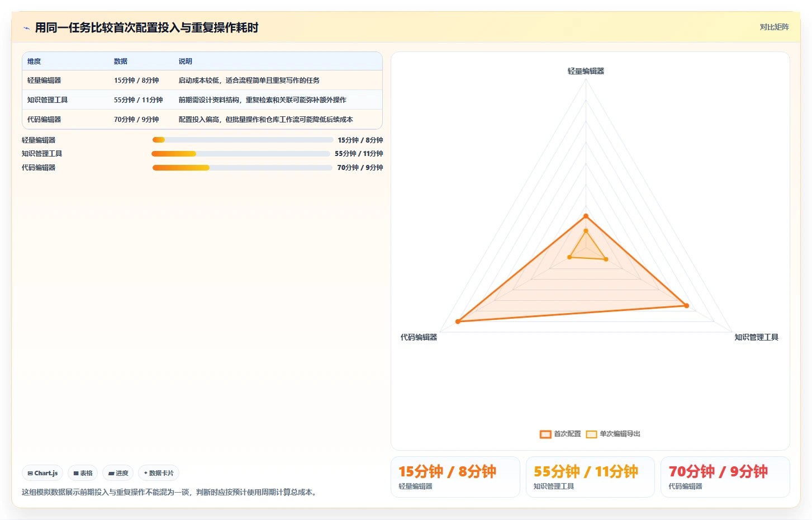Screen dimensions: 812x520
Task: Click the 对比矩阵 label in header
Action: [x=774, y=27]
